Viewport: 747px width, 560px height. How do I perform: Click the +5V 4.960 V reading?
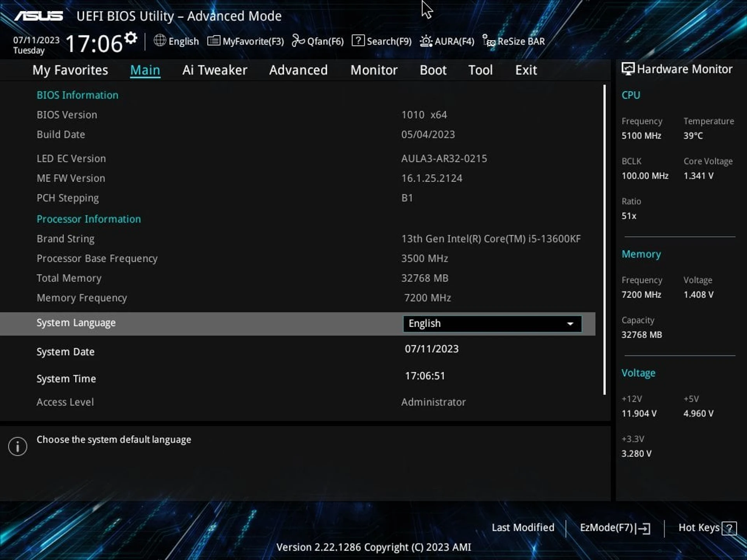click(x=699, y=414)
